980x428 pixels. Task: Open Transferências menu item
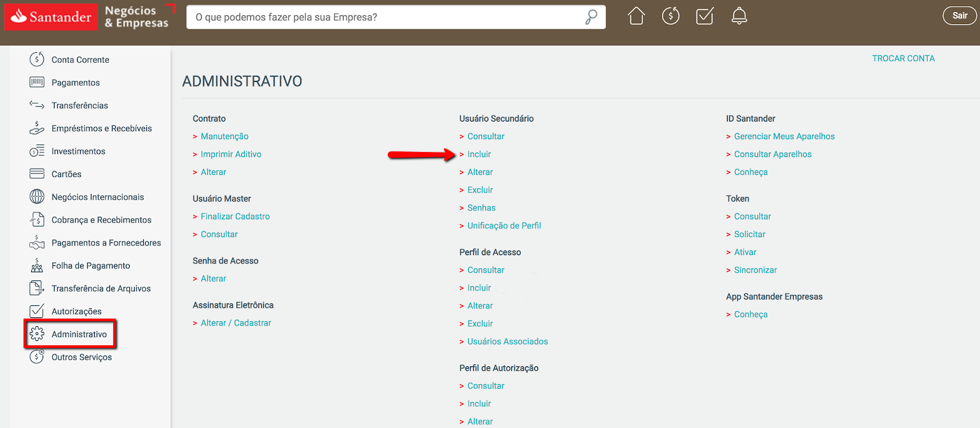point(79,106)
